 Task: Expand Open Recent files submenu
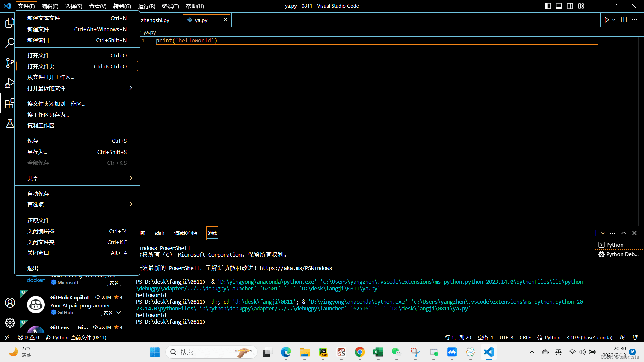[x=77, y=88]
